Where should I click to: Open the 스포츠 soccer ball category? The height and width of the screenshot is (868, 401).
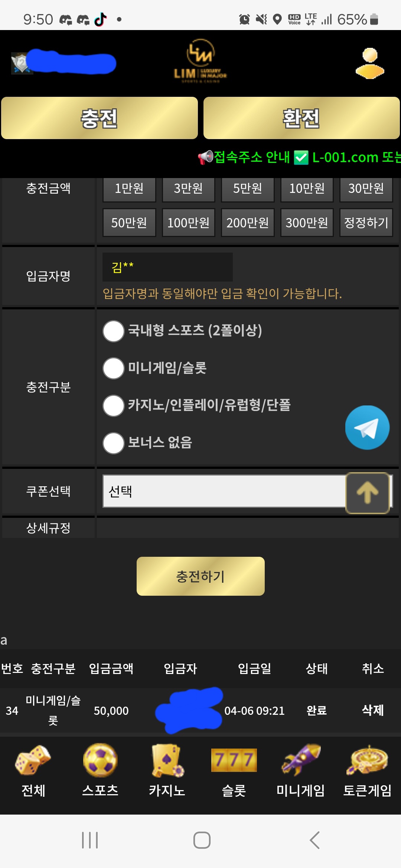click(x=100, y=770)
